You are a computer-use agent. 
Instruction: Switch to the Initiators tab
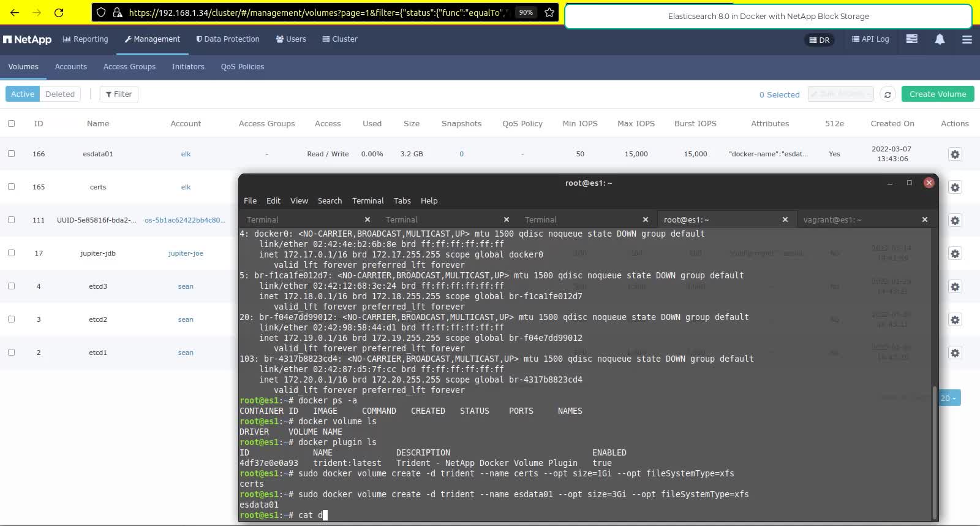pos(188,67)
